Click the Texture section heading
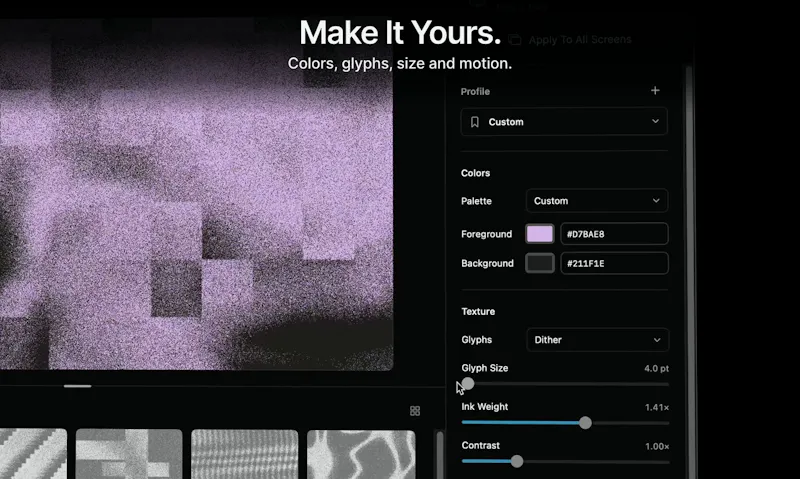 pos(478,311)
